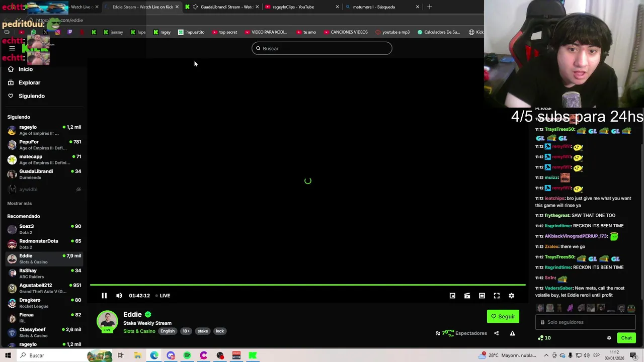
Task: Open the CANCIONES VIDEOS bookmark
Action: tap(345, 32)
